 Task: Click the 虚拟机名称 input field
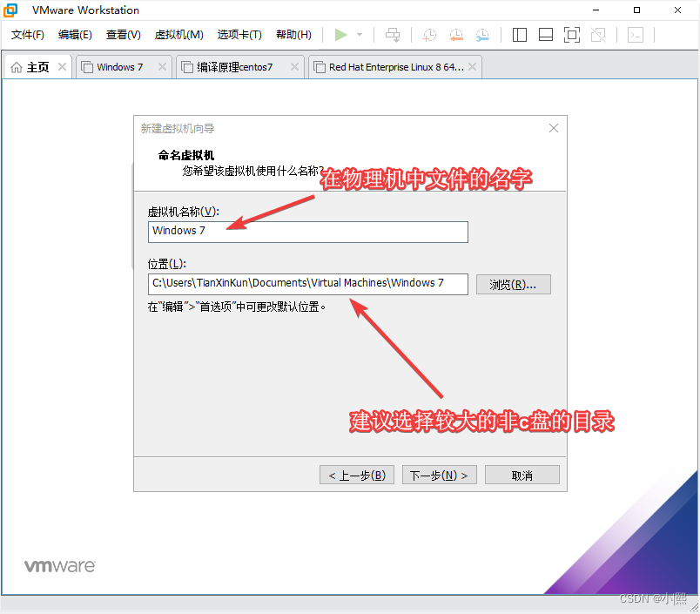pyautogui.click(x=308, y=233)
